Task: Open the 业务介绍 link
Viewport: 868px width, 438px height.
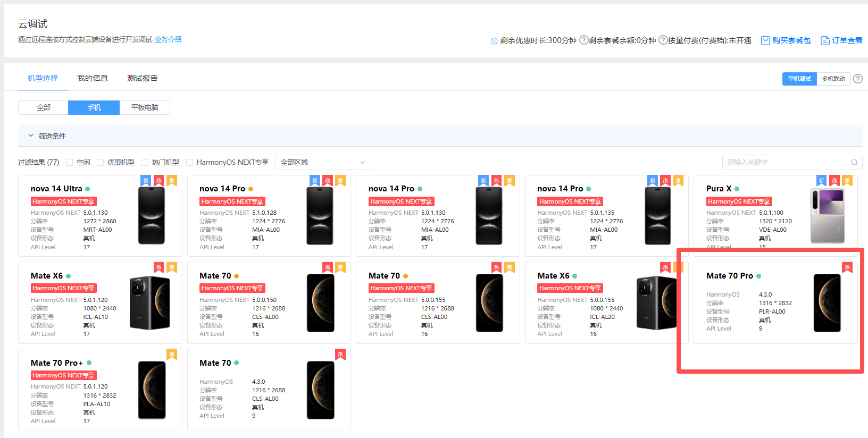Action: coord(168,39)
